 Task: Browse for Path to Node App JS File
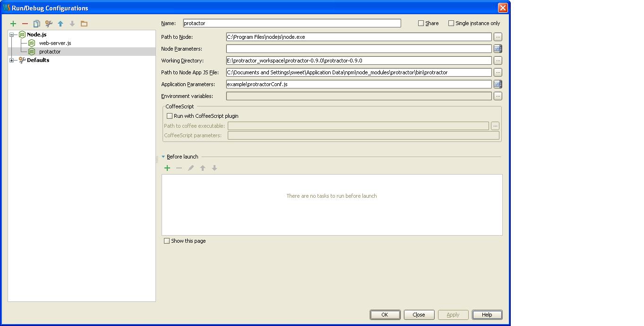click(x=498, y=72)
